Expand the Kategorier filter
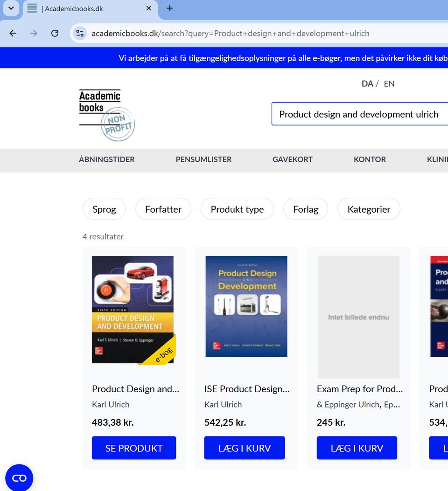Screen dimensions: 448x491 [x=369, y=209]
